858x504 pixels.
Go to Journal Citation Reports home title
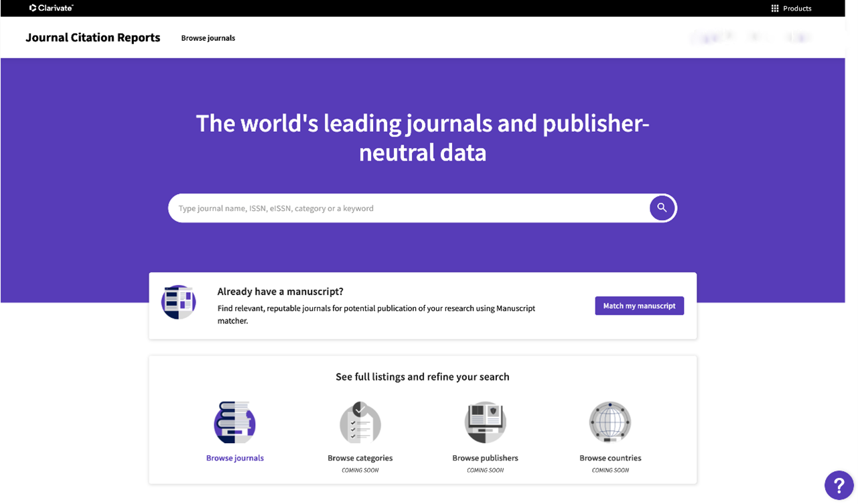point(92,37)
